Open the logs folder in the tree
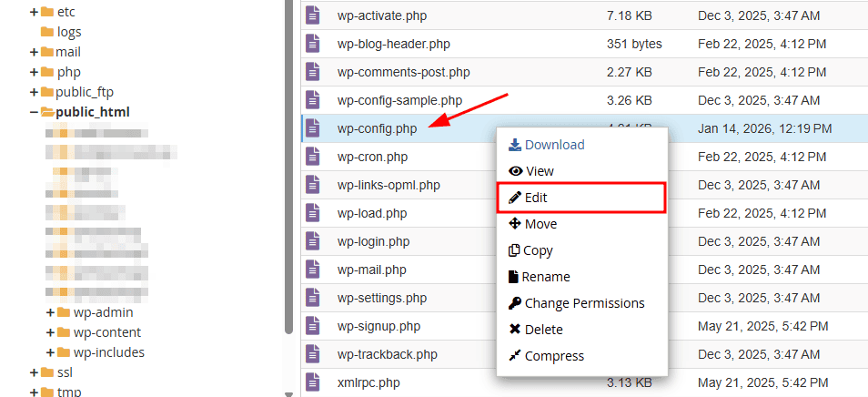 coord(69,32)
